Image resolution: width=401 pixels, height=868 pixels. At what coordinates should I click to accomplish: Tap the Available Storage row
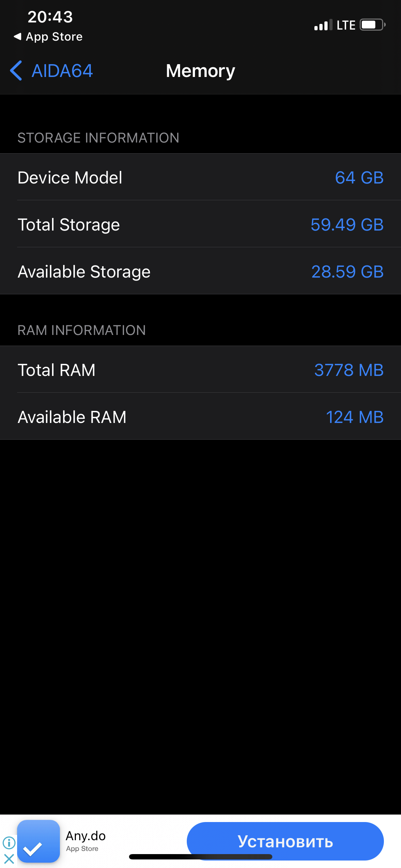[200, 271]
